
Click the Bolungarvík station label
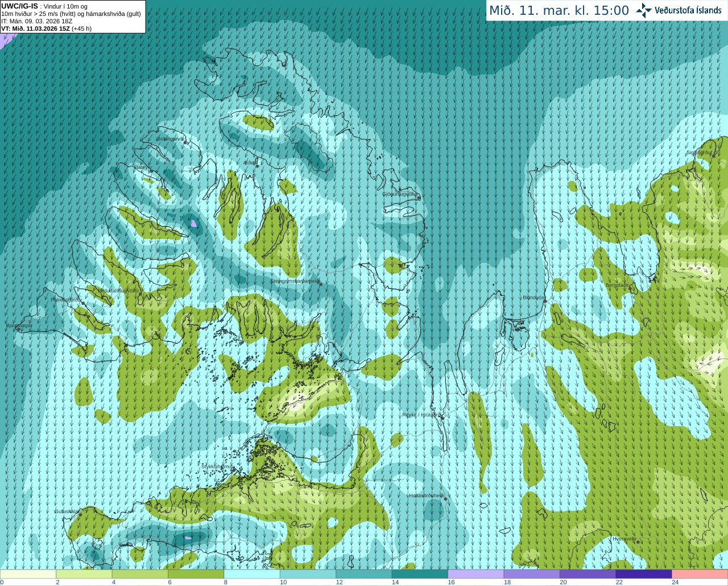pyautogui.click(x=170, y=139)
